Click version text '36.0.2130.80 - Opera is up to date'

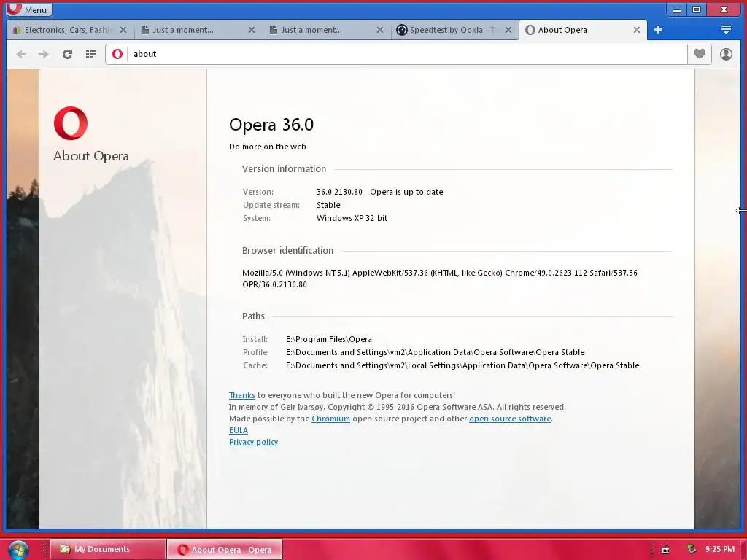coord(379,192)
